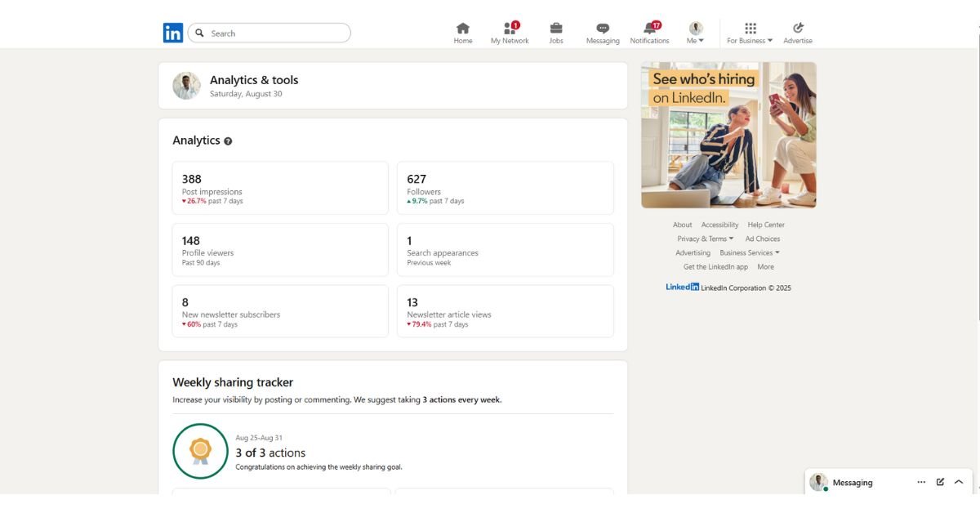This screenshot has width=980, height=513.
Task: Click the Advertise icon
Action: tap(798, 29)
